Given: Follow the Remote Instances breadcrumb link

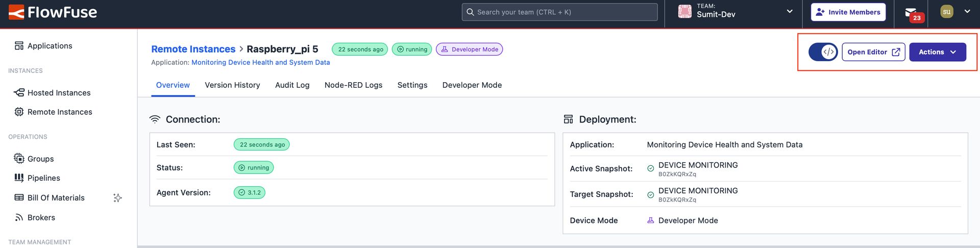Looking at the screenshot, I should coord(193,49).
